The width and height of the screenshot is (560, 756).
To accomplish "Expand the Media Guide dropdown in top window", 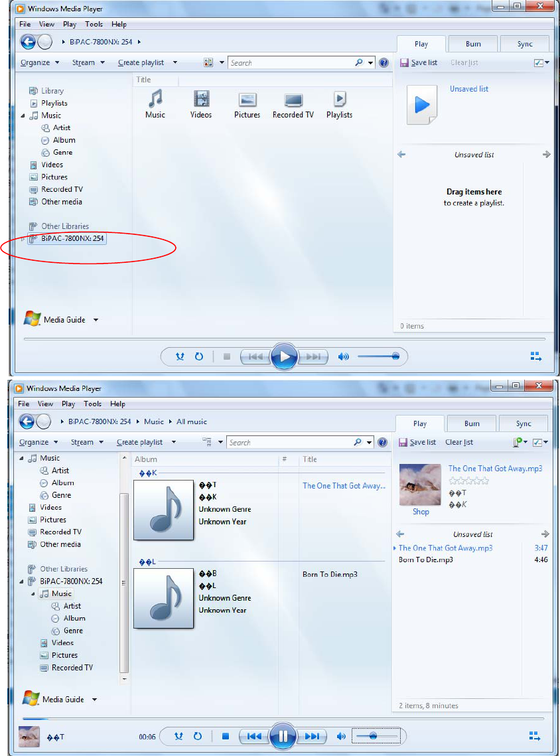I will (96, 320).
